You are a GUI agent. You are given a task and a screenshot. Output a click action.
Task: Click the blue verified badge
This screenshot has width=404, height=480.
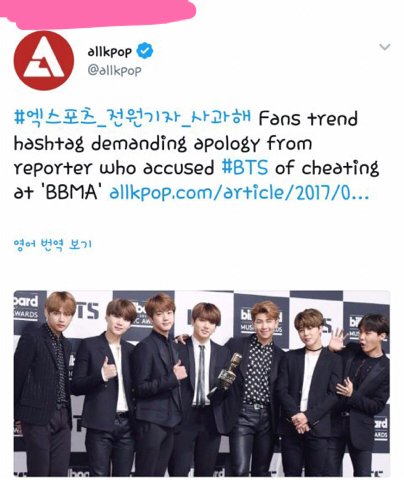click(145, 51)
